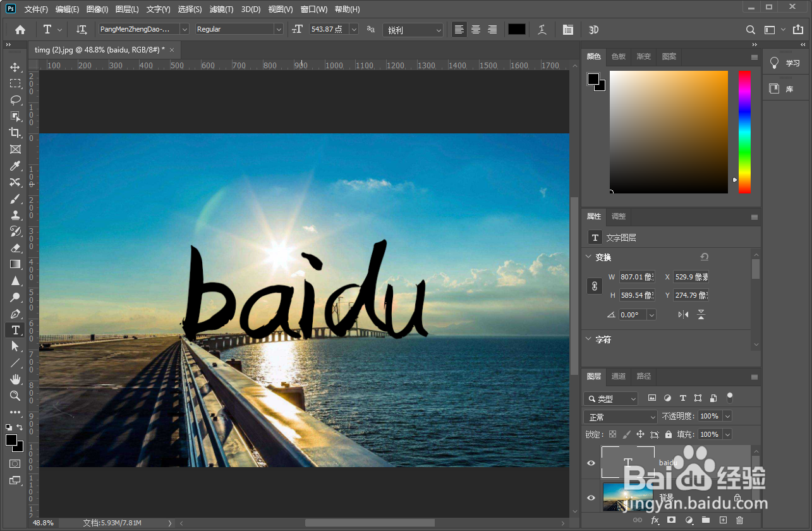Pick the Object Selection tool
Image resolution: width=812 pixels, height=531 pixels.
(x=15, y=116)
